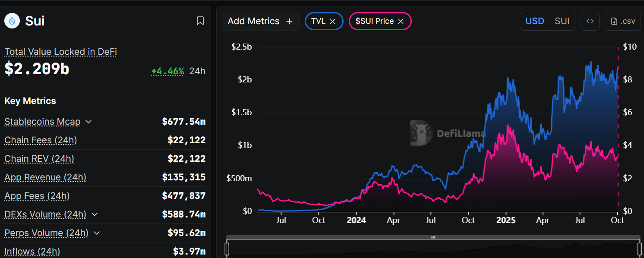644x258 pixels.
Task: Switch chart denomination to SUI
Action: (x=562, y=21)
